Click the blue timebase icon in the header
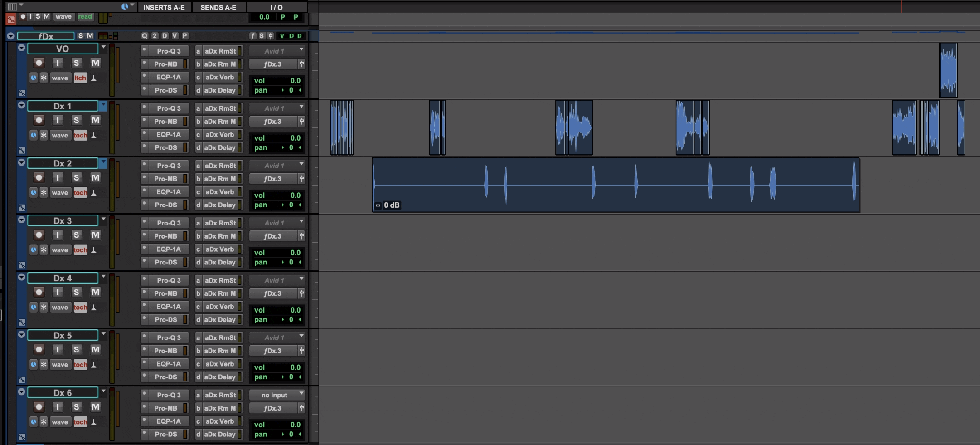980x445 pixels. click(125, 6)
